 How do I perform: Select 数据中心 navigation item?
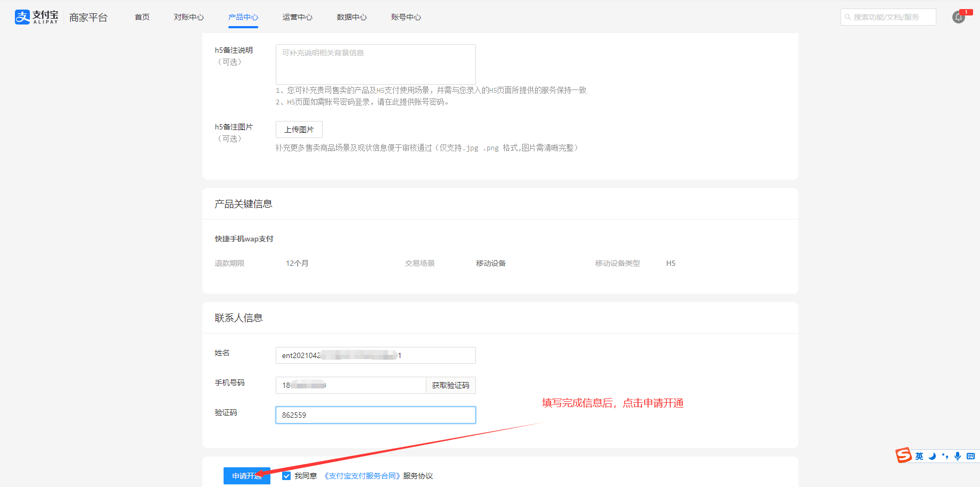tap(352, 17)
